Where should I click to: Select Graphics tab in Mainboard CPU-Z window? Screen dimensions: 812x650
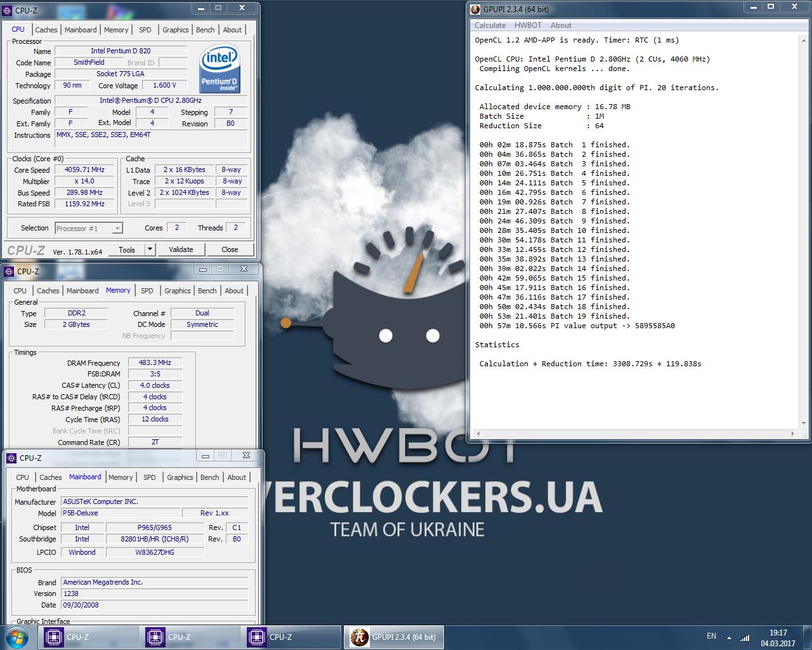(180, 477)
